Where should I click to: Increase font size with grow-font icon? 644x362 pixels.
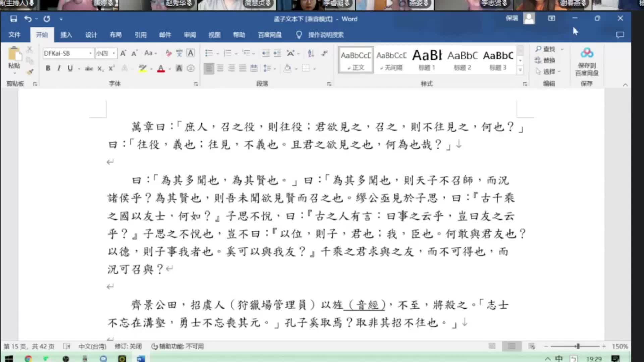click(123, 53)
